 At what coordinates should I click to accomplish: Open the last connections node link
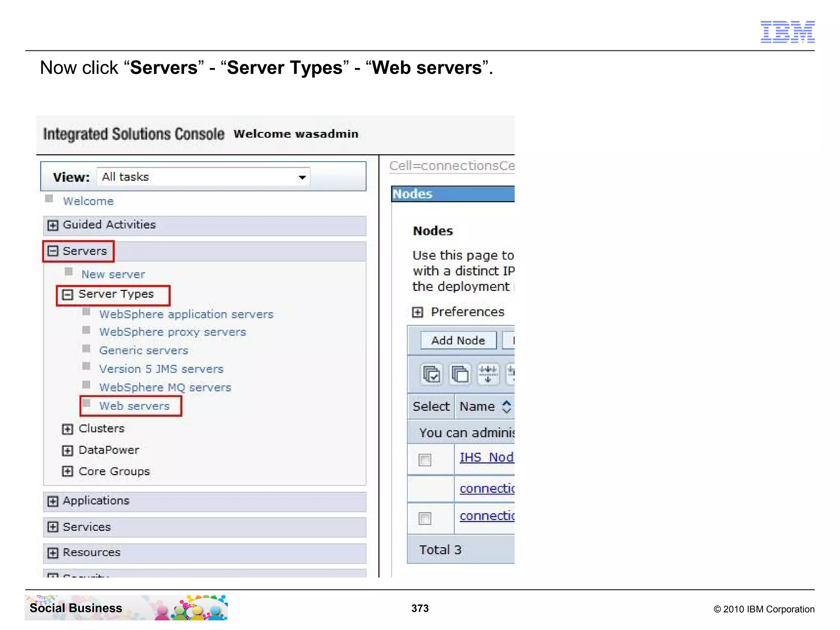(487, 516)
